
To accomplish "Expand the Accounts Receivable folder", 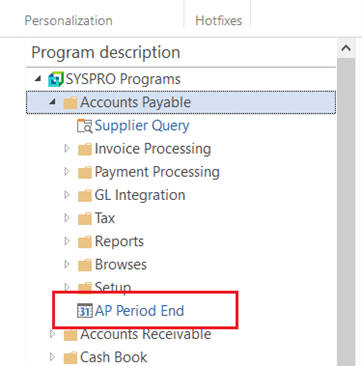I will tap(53, 334).
